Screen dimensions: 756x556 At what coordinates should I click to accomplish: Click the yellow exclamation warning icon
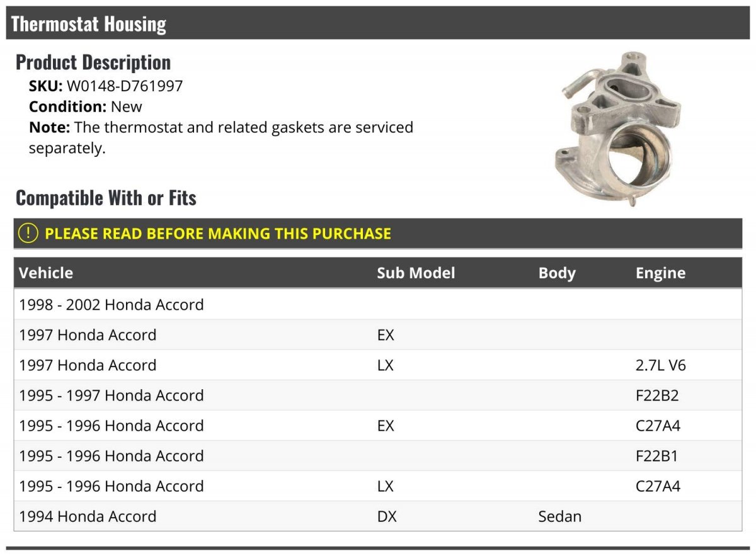pos(28,233)
